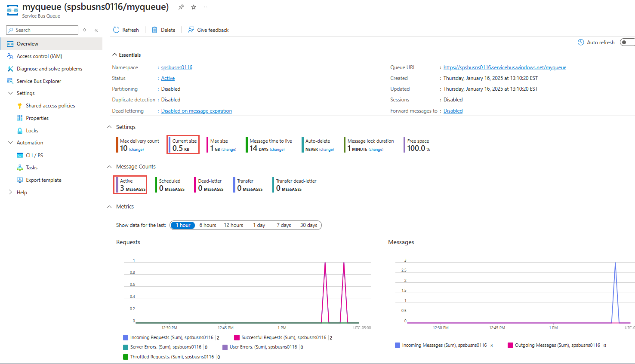Add myqueue to favorites with star icon
The width and height of the screenshot is (635, 364).
[x=194, y=7]
